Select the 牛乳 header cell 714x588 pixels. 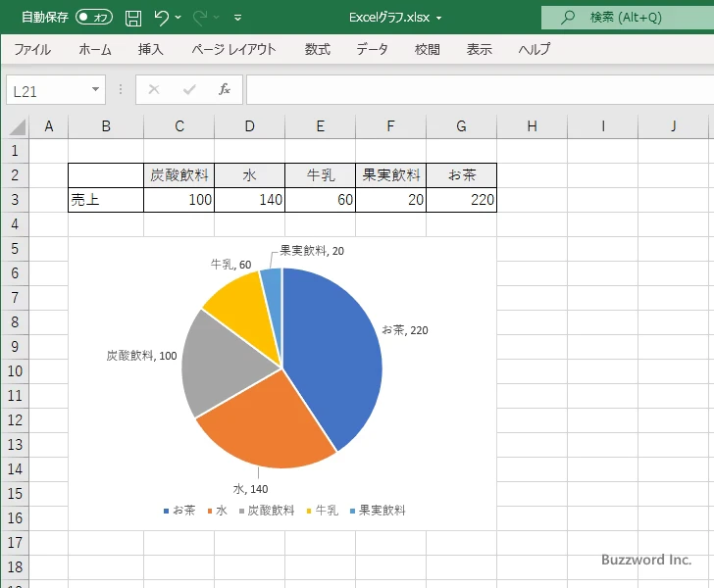click(320, 175)
